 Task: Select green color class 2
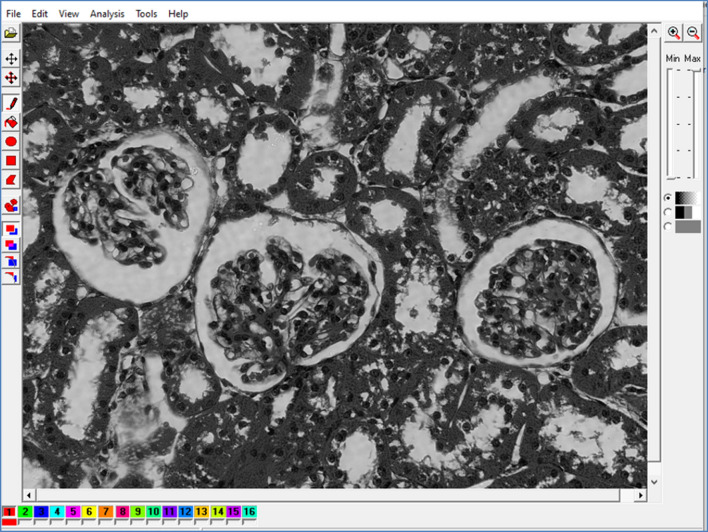click(x=25, y=512)
